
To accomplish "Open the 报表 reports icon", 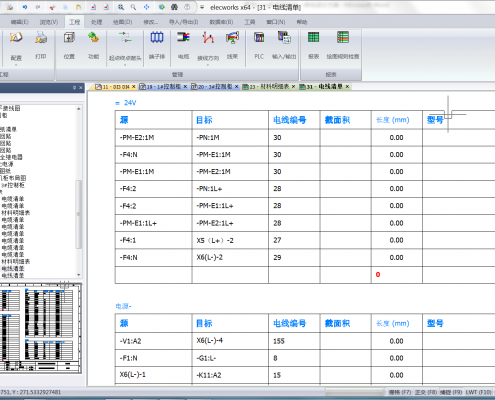I will pos(313,45).
